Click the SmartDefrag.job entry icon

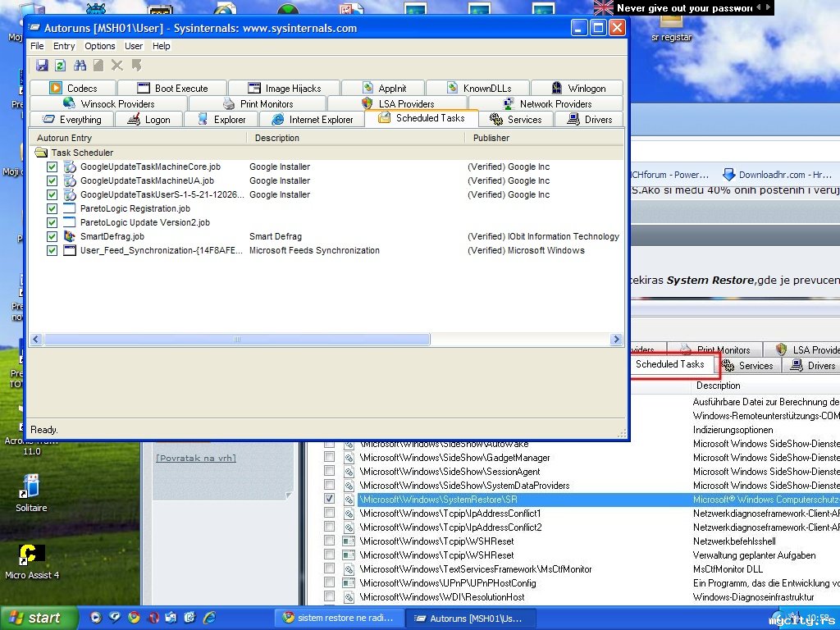[x=70, y=236]
